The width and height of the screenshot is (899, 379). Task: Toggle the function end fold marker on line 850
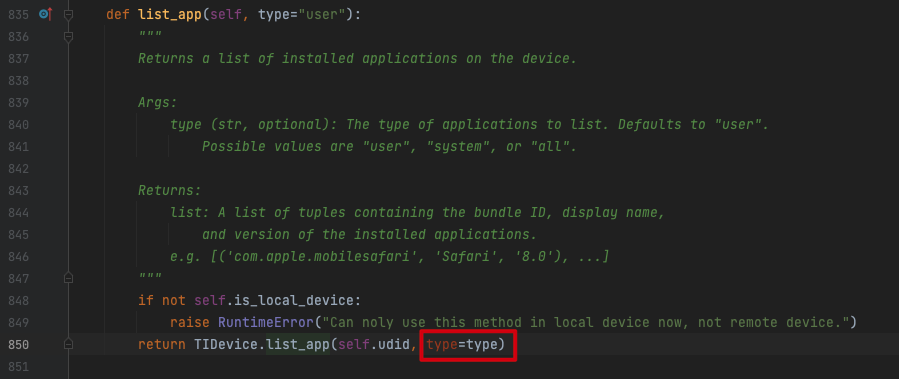(68, 344)
